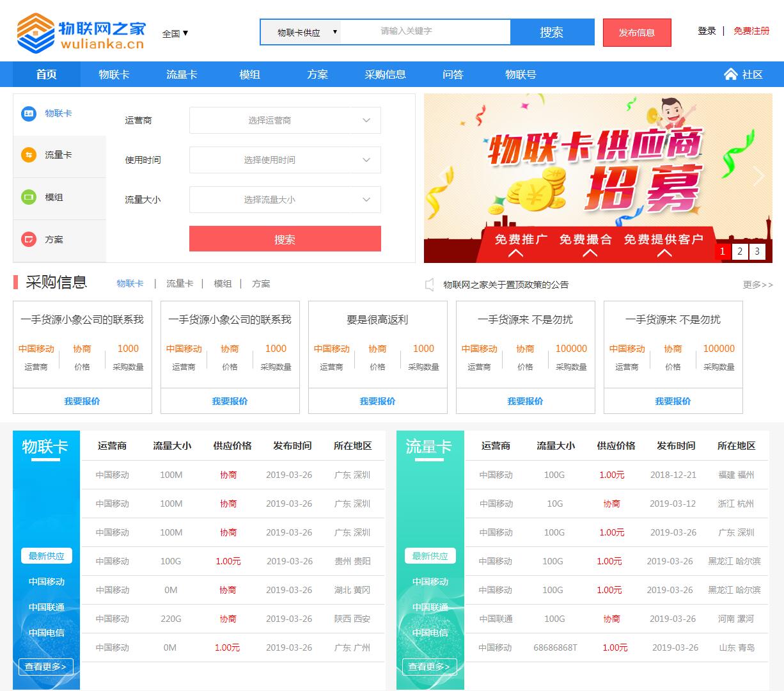Screen dimensions: 784x691
Task: Click the 68686868T data size cell
Action: tap(555, 647)
